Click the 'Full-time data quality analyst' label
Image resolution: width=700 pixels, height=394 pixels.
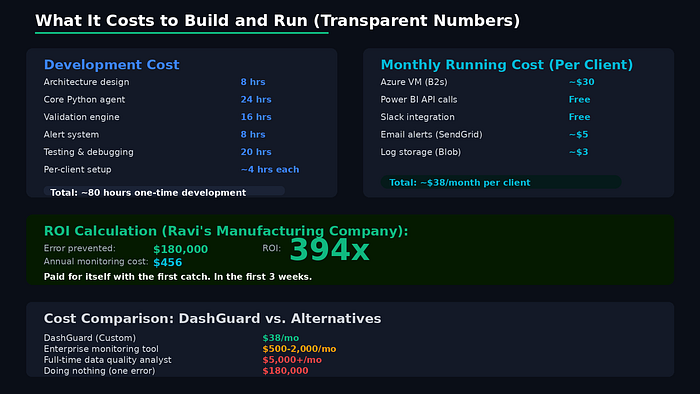click(x=108, y=360)
